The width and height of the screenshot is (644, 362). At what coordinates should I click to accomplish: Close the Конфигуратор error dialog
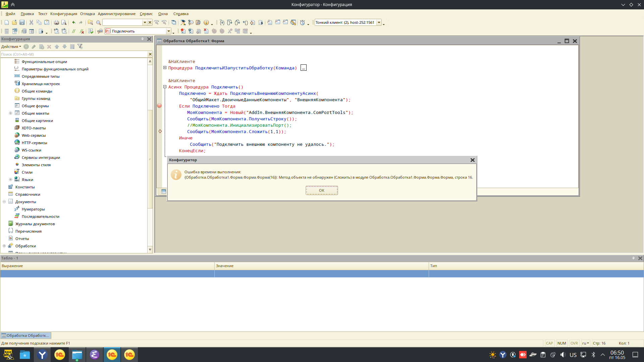click(473, 160)
